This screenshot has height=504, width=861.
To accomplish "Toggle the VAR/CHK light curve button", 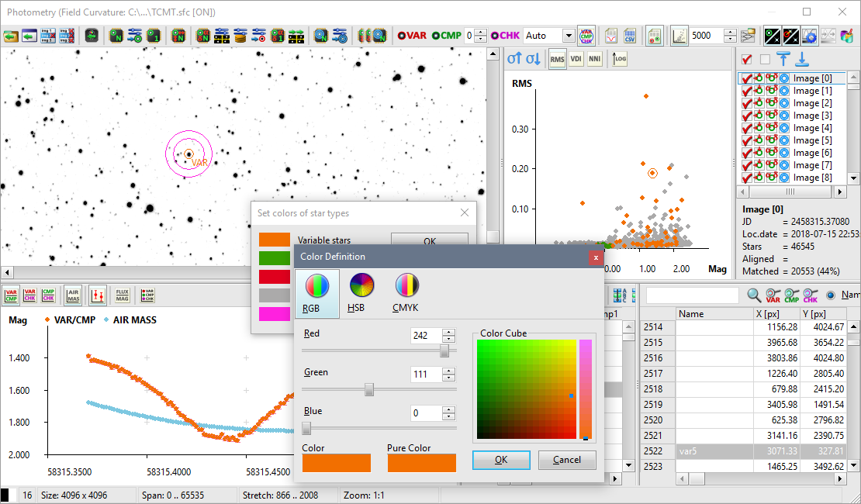I will tap(29, 295).
